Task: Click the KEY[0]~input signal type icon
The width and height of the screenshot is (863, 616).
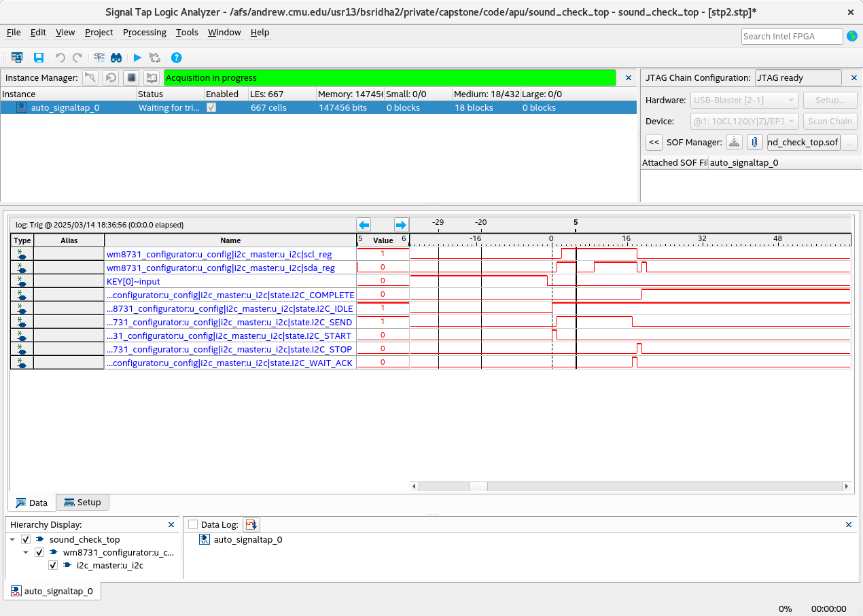Action: pyautogui.click(x=22, y=281)
